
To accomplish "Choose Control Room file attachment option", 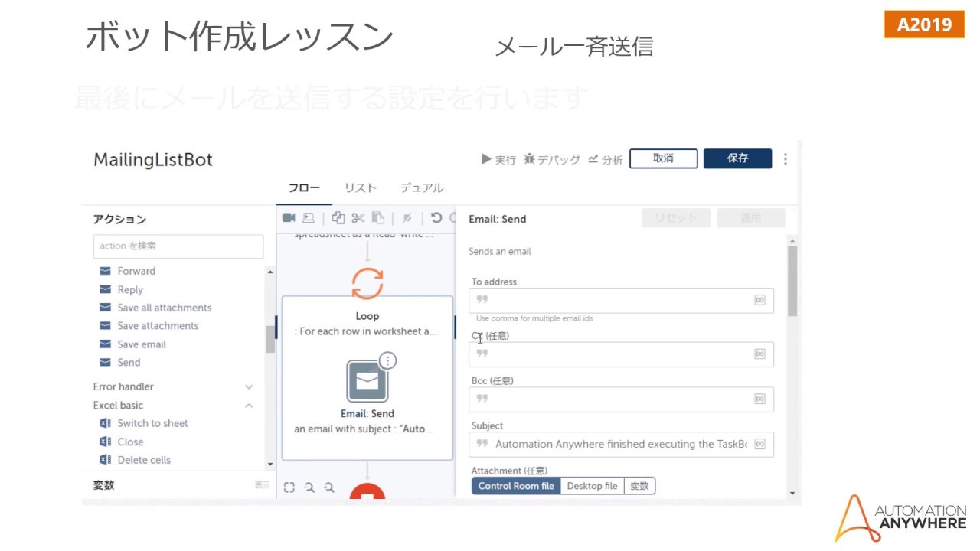I will pyautogui.click(x=516, y=486).
